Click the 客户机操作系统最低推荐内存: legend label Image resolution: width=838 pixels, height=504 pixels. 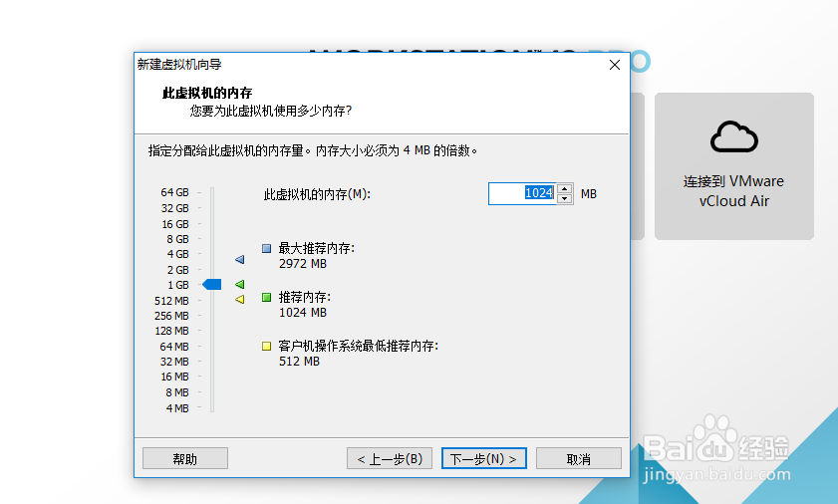pyautogui.click(x=358, y=347)
